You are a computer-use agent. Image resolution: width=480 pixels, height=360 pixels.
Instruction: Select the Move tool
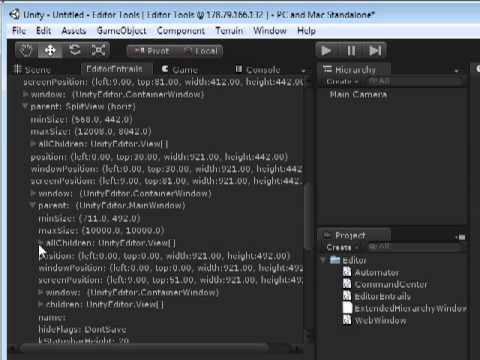click(x=50, y=51)
